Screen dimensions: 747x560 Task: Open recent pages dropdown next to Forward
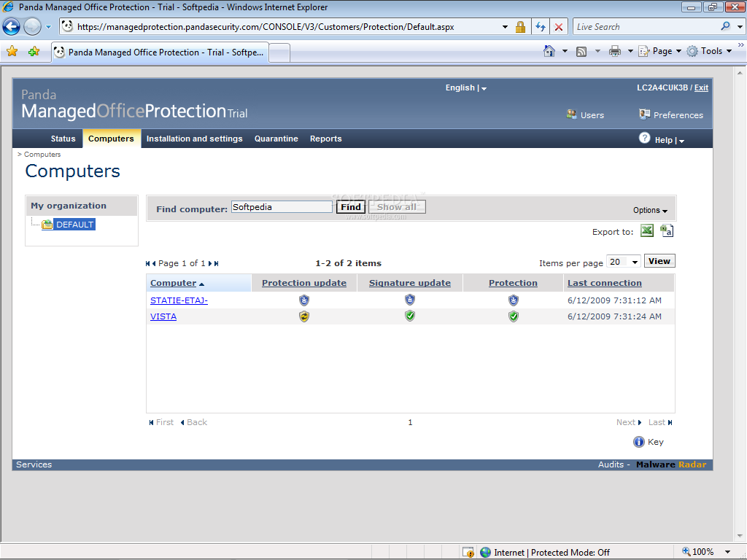point(48,27)
